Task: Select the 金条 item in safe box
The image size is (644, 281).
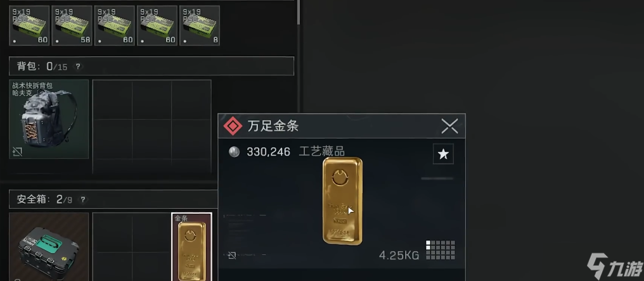Action: [191, 247]
